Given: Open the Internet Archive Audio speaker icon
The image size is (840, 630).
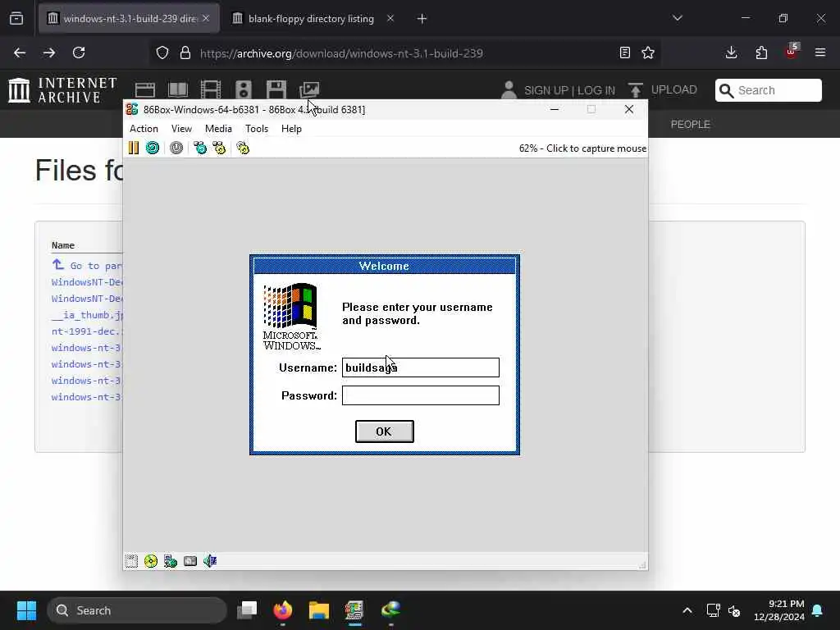Looking at the screenshot, I should coord(243,89).
